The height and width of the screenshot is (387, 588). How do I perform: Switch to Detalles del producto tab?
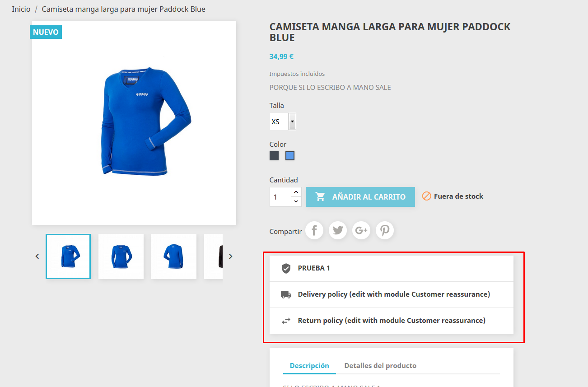click(380, 366)
